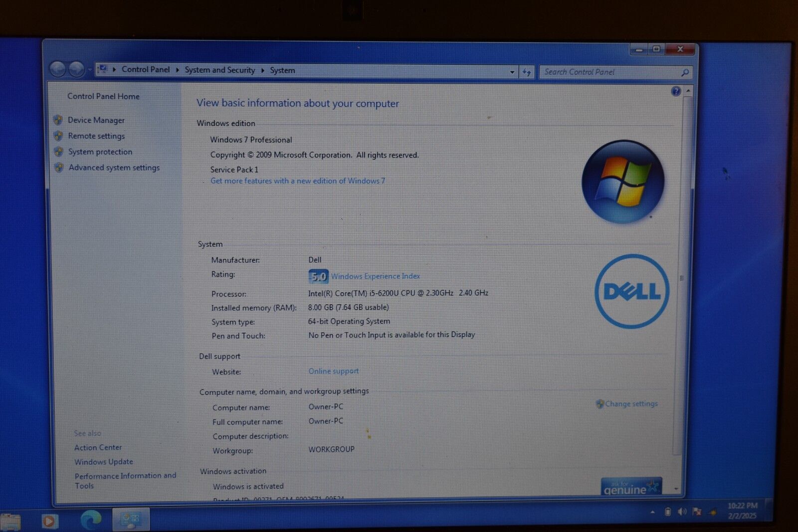Click the Forward navigation arrow button
The height and width of the screenshot is (532, 798).
pyautogui.click(x=76, y=69)
